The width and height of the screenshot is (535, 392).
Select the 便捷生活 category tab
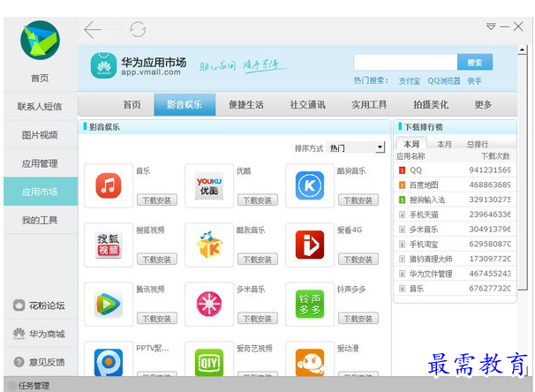click(246, 105)
